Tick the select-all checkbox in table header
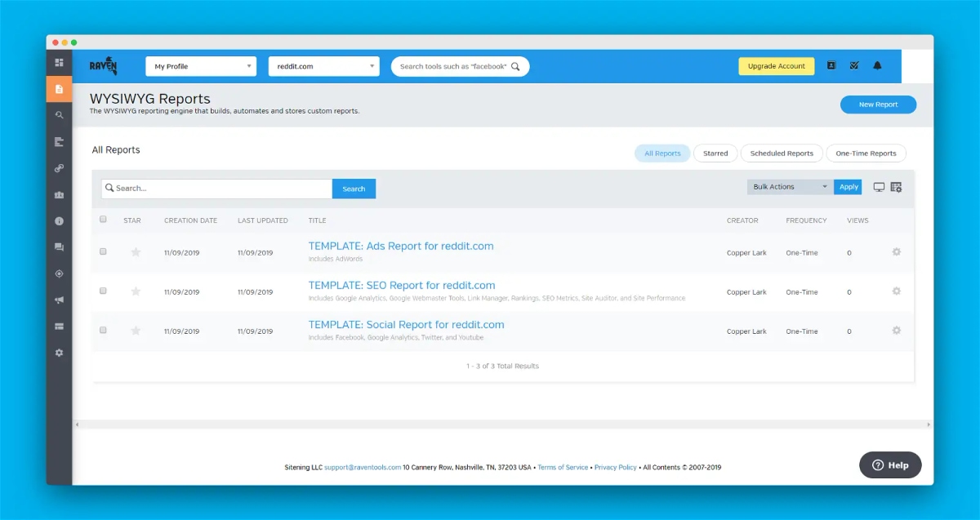The image size is (980, 520). click(x=103, y=219)
